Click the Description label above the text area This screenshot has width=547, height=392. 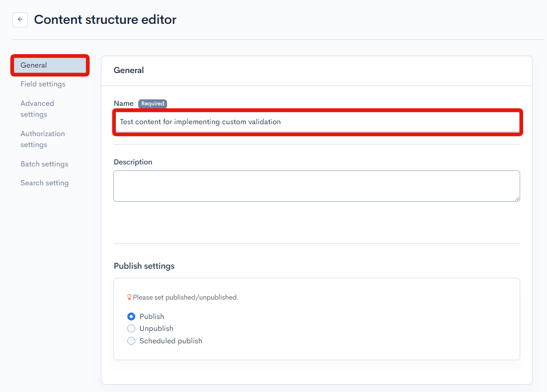tap(133, 161)
